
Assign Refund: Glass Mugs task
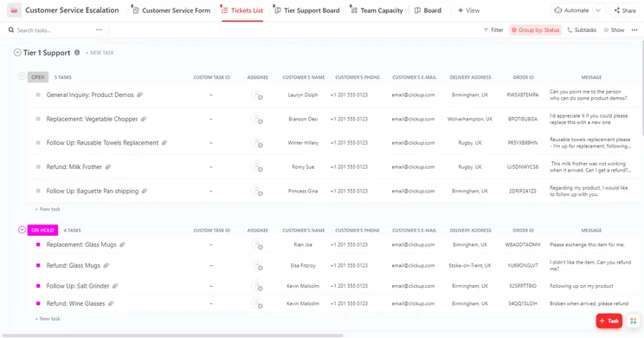[x=258, y=265]
